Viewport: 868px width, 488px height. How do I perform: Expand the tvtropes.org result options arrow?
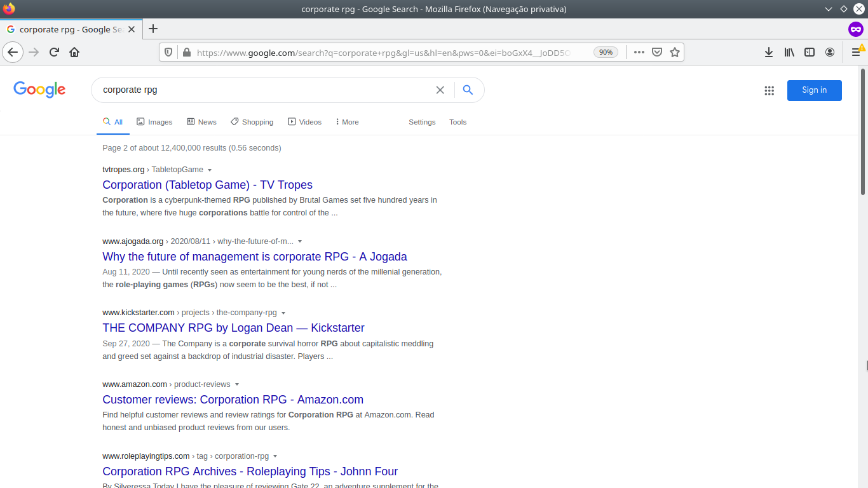coord(210,170)
